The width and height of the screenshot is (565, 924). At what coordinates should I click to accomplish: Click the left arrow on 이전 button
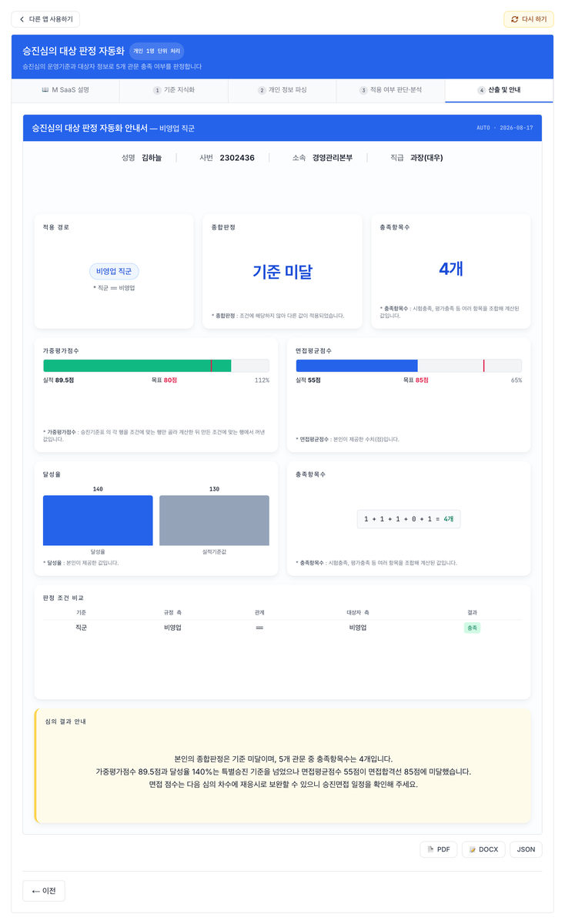(35, 891)
